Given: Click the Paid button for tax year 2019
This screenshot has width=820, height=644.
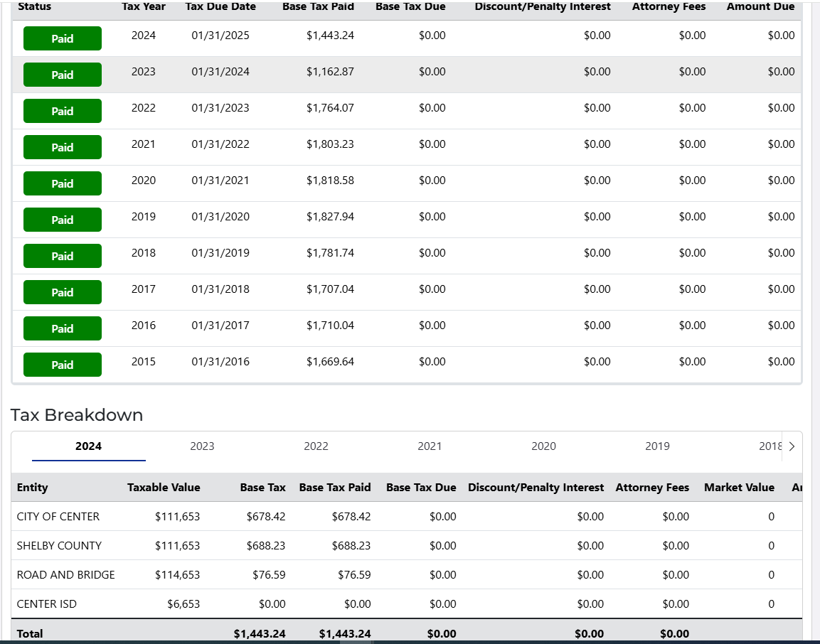Looking at the screenshot, I should (63, 220).
